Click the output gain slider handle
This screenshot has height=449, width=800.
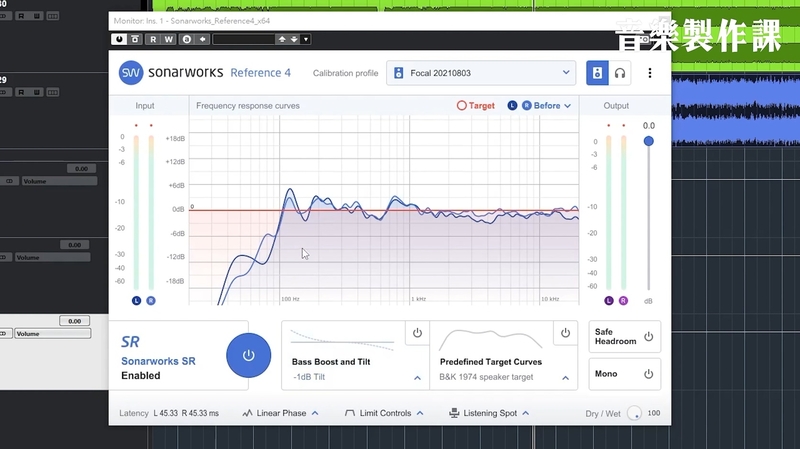[x=648, y=141]
